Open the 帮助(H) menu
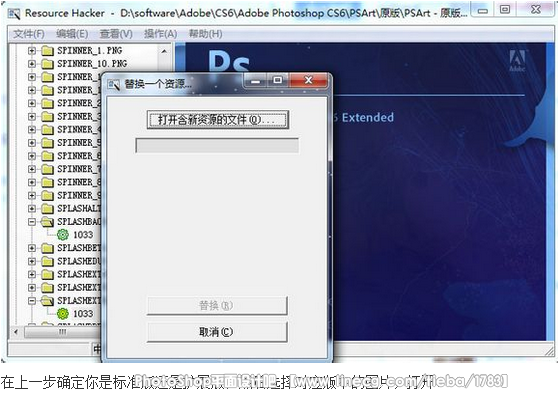 pos(205,34)
